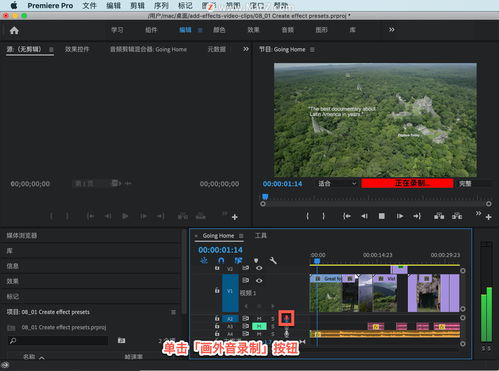Viewport: 499px width, 371px height.
Task: Toggle lock on the V1 video track
Action: click(x=217, y=290)
